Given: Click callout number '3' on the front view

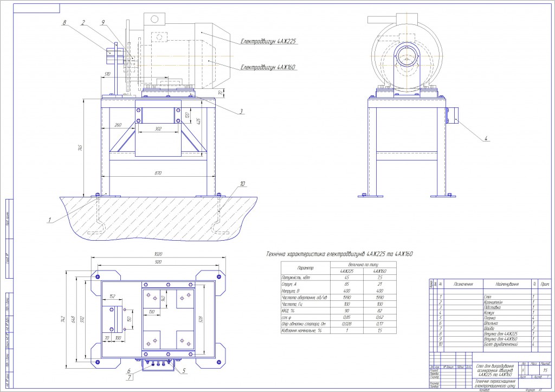Looking at the screenshot, I should tap(241, 111).
